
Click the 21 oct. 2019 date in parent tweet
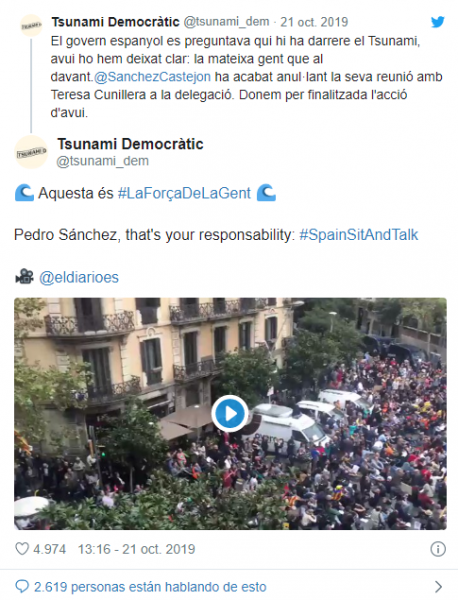pos(314,22)
